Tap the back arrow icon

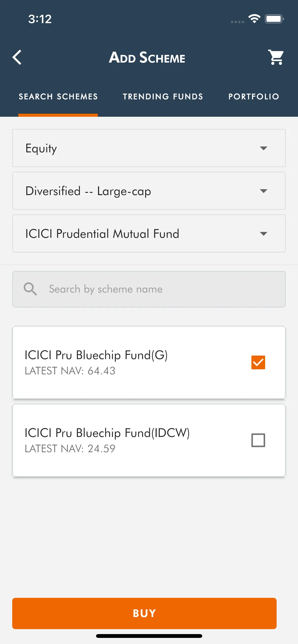tap(17, 57)
